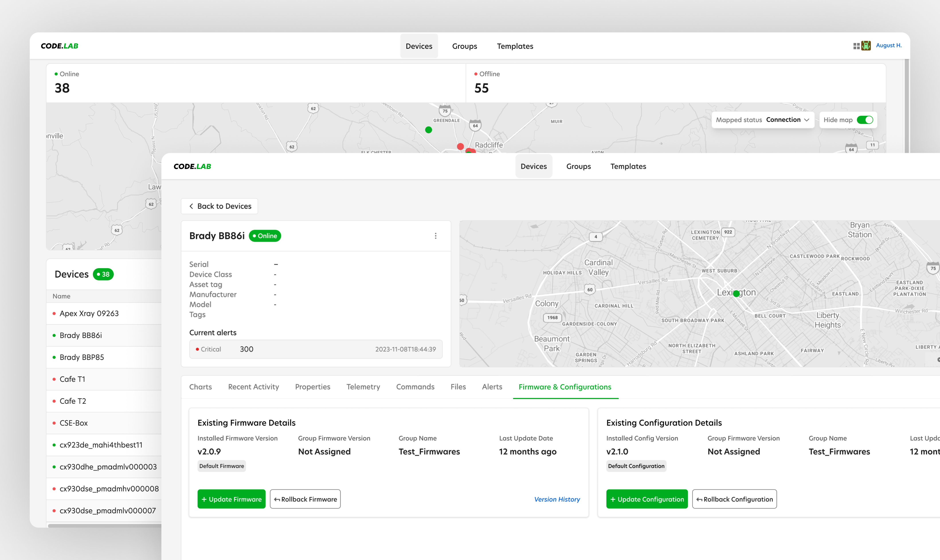
Task: Expand the back chevron on Back to Devices
Action: click(x=191, y=206)
